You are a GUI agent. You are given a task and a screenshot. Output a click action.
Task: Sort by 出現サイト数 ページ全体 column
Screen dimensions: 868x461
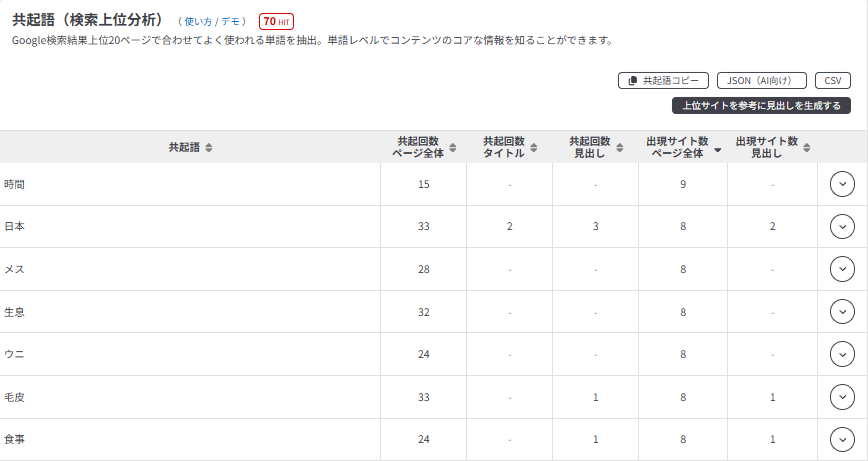pos(717,148)
